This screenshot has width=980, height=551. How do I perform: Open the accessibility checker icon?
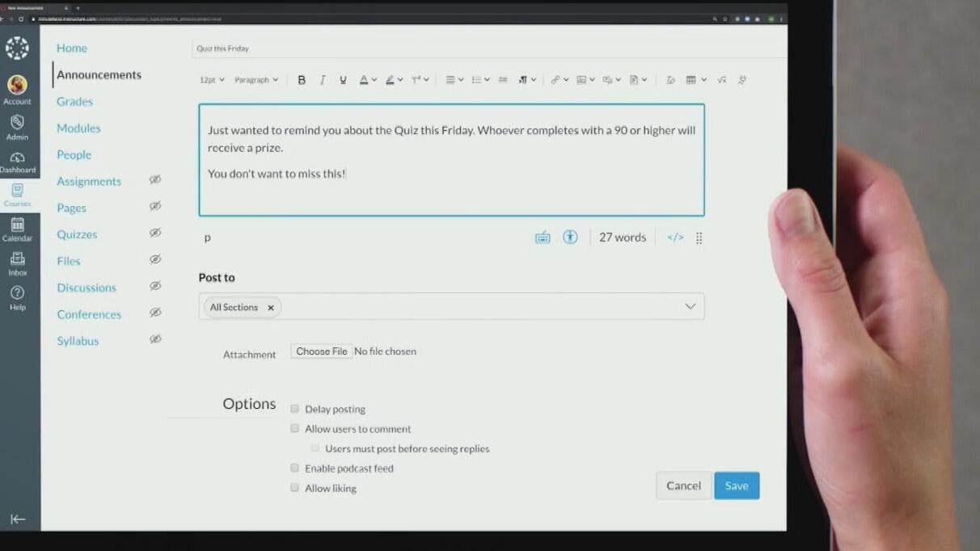tap(570, 237)
